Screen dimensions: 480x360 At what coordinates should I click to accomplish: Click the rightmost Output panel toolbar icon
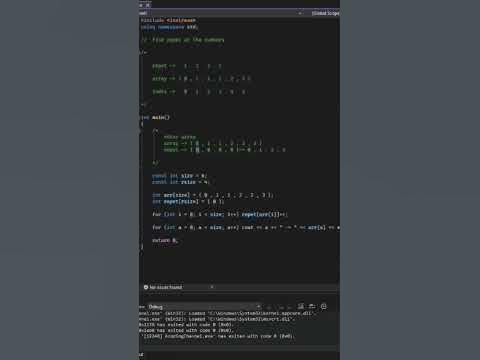pyautogui.click(x=323, y=307)
